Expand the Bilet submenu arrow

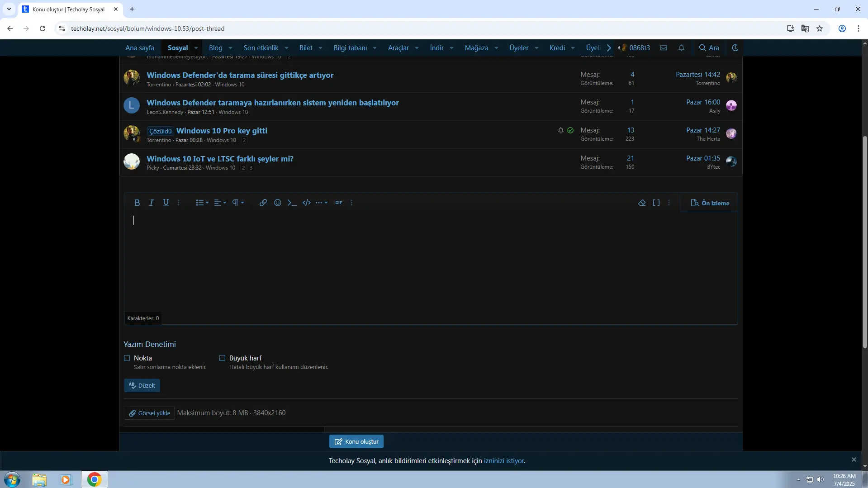point(320,48)
